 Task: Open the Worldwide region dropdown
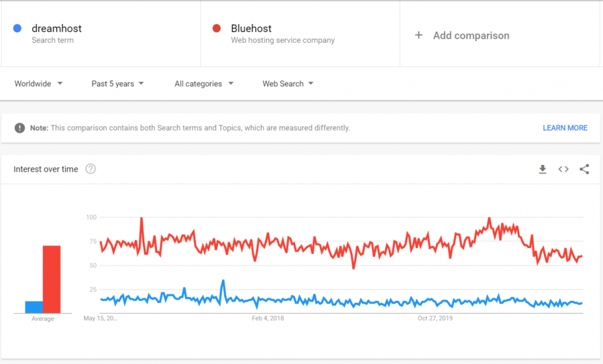point(39,84)
